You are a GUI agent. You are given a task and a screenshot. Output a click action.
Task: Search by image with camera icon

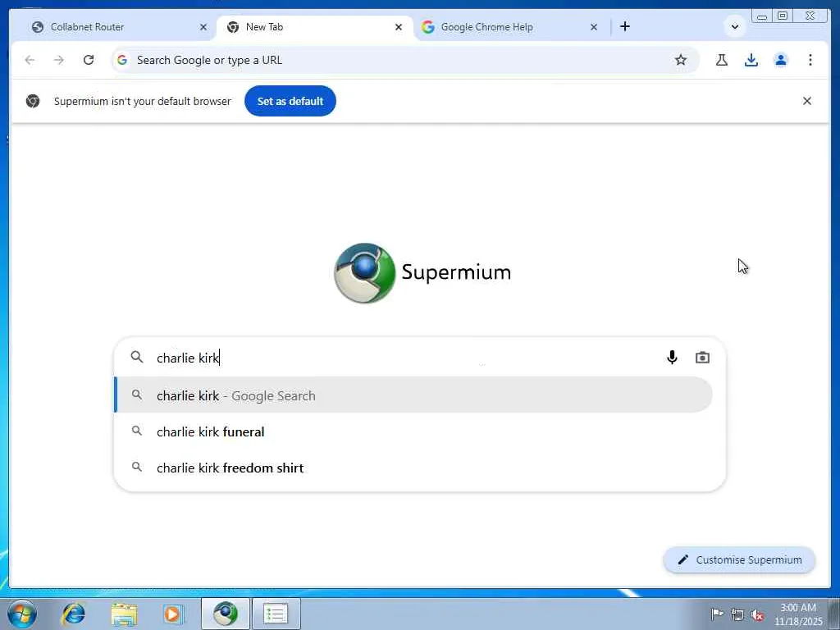(702, 358)
